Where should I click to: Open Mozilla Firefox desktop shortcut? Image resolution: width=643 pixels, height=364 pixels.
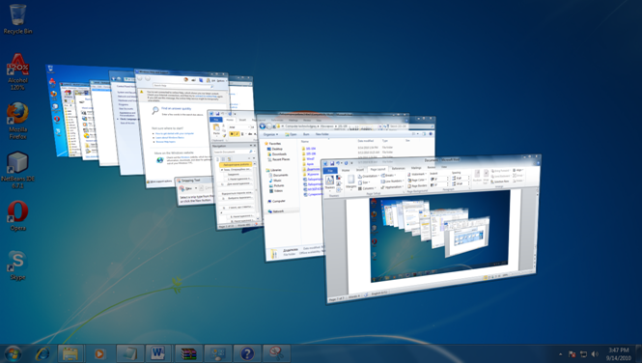pos(17,121)
